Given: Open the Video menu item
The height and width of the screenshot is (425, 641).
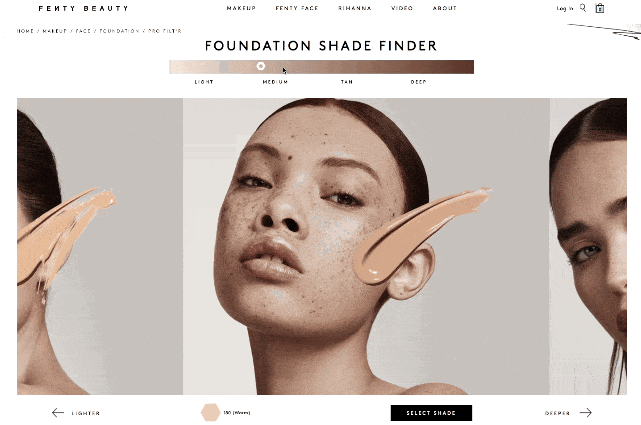Looking at the screenshot, I should click(402, 8).
